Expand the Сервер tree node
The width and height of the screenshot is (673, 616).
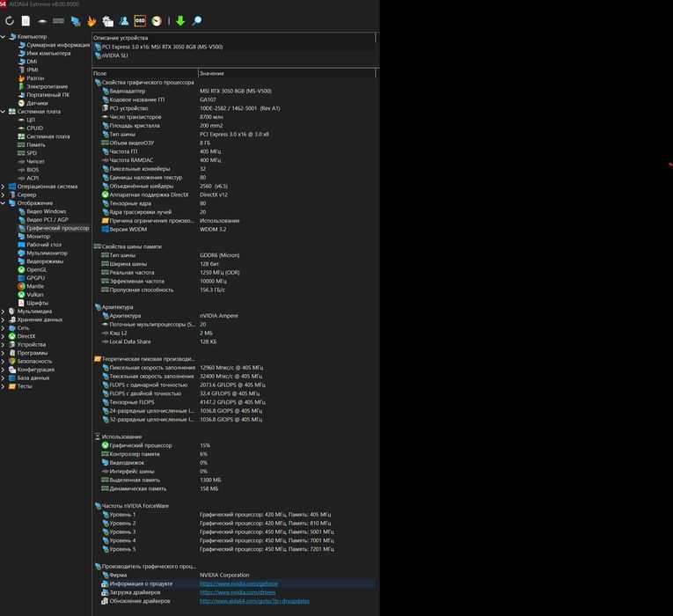click(x=3, y=194)
